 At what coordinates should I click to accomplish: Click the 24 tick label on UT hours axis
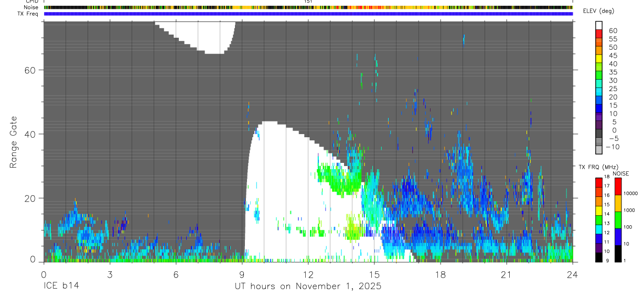[x=573, y=274]
